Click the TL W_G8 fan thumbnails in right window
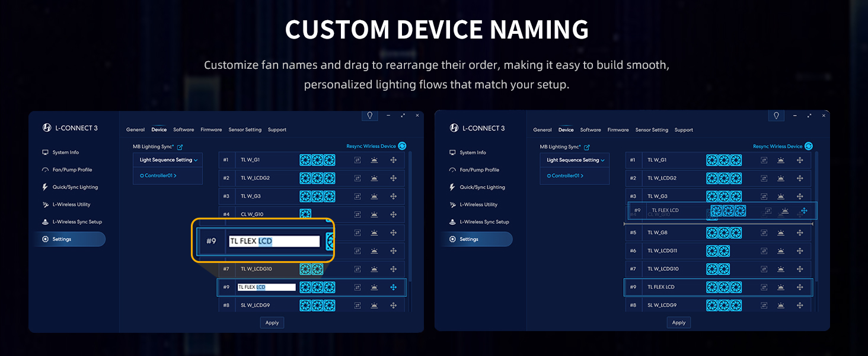The image size is (868, 356). coord(724,233)
